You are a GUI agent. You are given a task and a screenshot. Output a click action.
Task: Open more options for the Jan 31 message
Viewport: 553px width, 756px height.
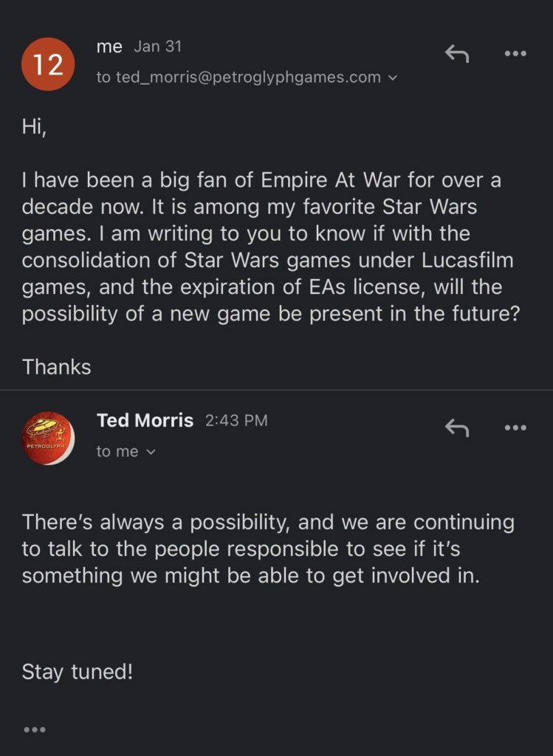[x=515, y=54]
